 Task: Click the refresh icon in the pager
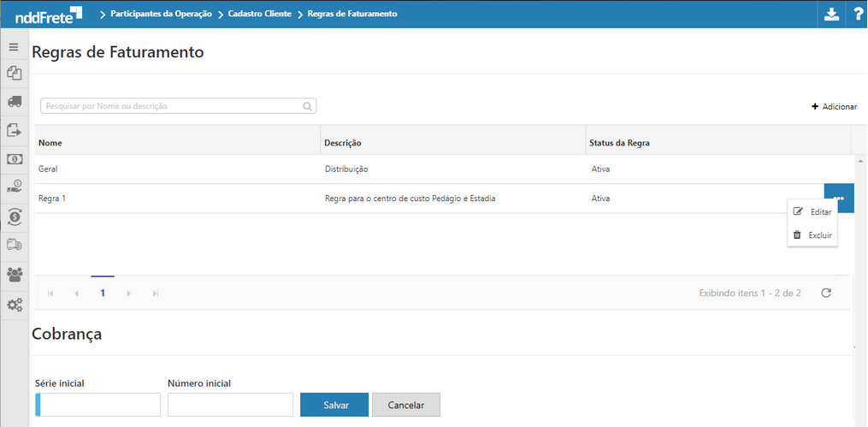[826, 293]
